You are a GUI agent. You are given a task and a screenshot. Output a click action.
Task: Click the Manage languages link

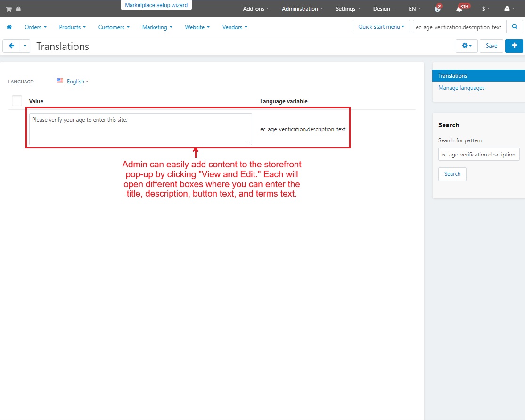pos(461,88)
